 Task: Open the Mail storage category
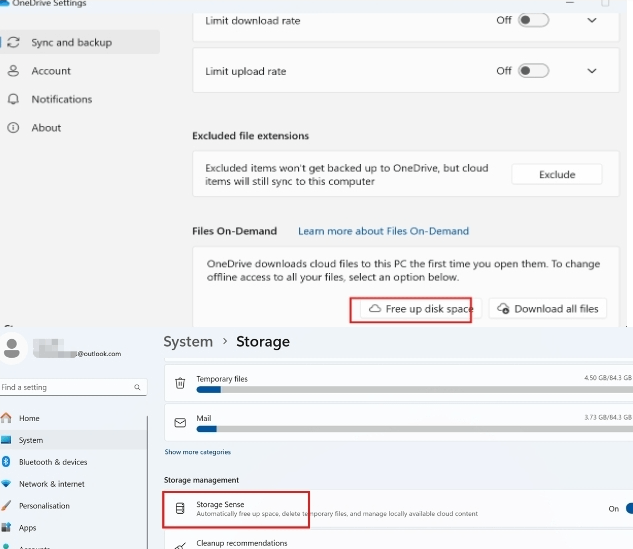[399, 423]
